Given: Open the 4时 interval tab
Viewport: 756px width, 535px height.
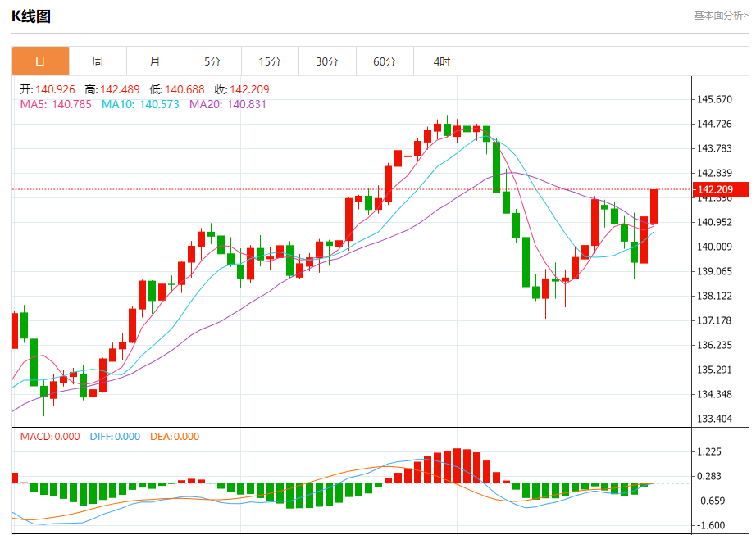Looking at the screenshot, I should tap(442, 61).
